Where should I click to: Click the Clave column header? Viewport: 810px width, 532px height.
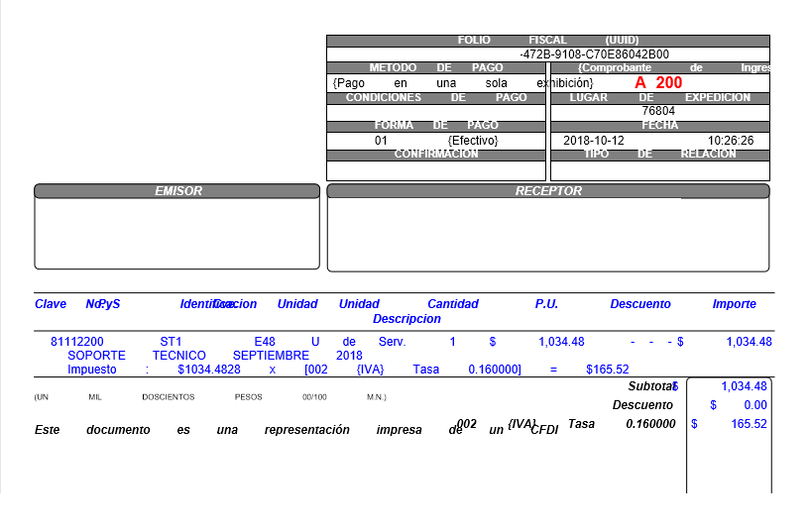click(51, 304)
